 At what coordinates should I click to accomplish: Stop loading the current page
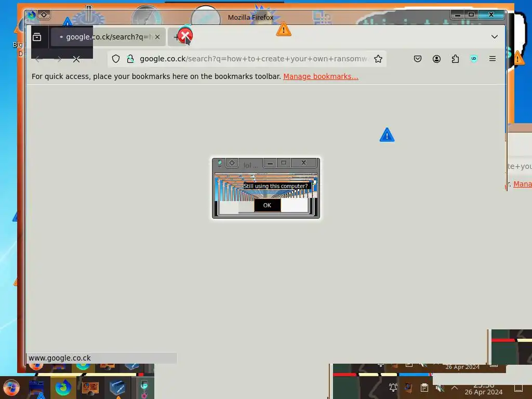(x=76, y=59)
